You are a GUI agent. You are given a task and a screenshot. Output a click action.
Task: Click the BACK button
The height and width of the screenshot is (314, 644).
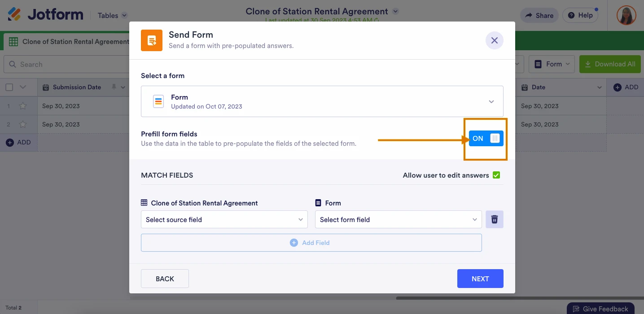[x=165, y=279]
